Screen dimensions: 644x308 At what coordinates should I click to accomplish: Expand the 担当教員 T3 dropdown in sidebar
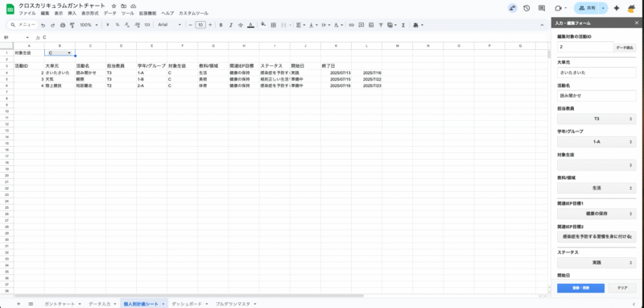click(597, 119)
